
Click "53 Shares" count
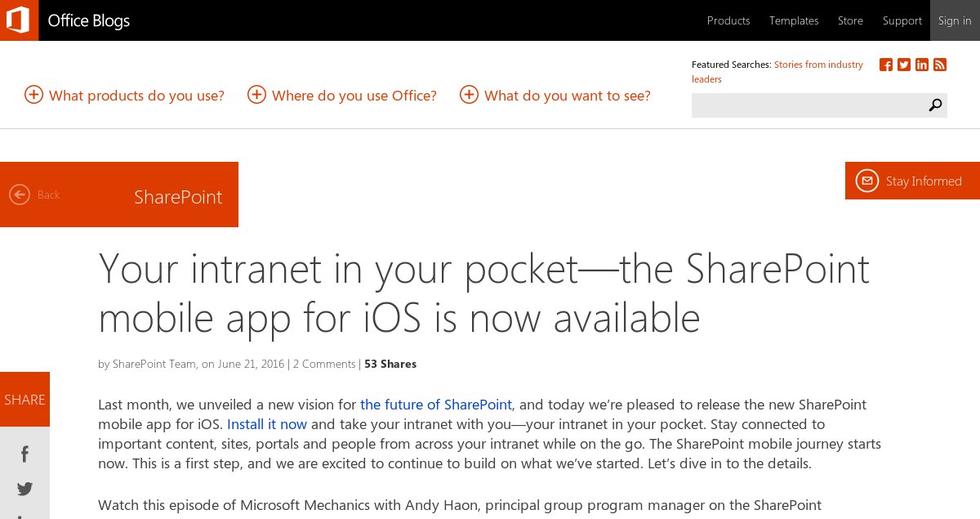pos(390,364)
